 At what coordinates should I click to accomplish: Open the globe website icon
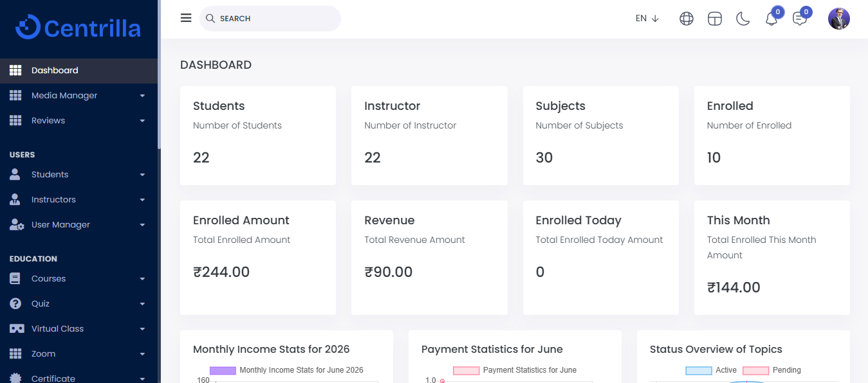(x=687, y=19)
